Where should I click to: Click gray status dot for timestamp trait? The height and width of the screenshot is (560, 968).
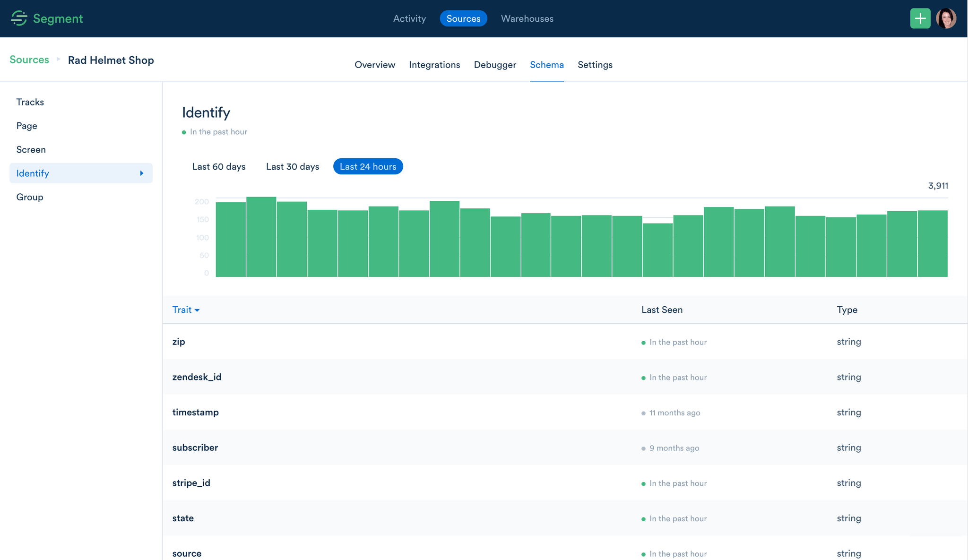click(643, 413)
